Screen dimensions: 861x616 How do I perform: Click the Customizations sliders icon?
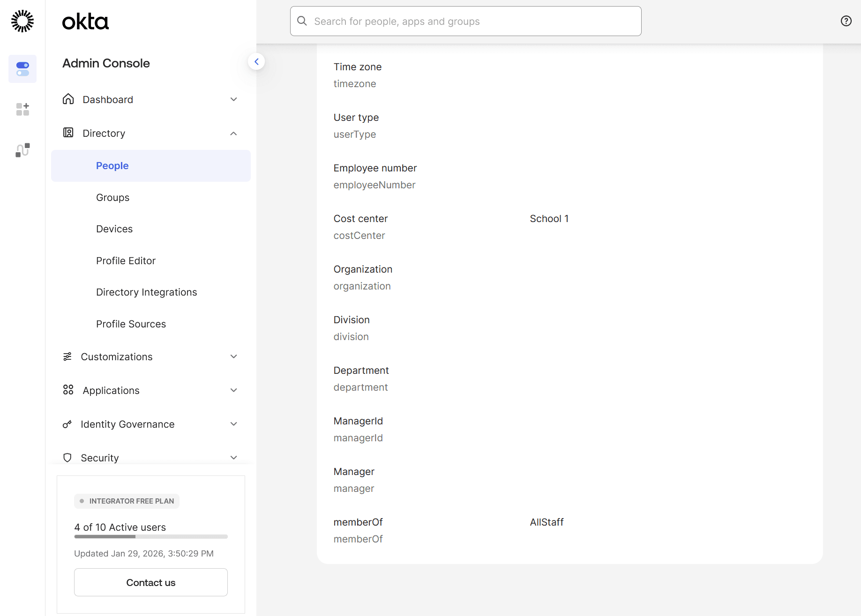click(67, 356)
